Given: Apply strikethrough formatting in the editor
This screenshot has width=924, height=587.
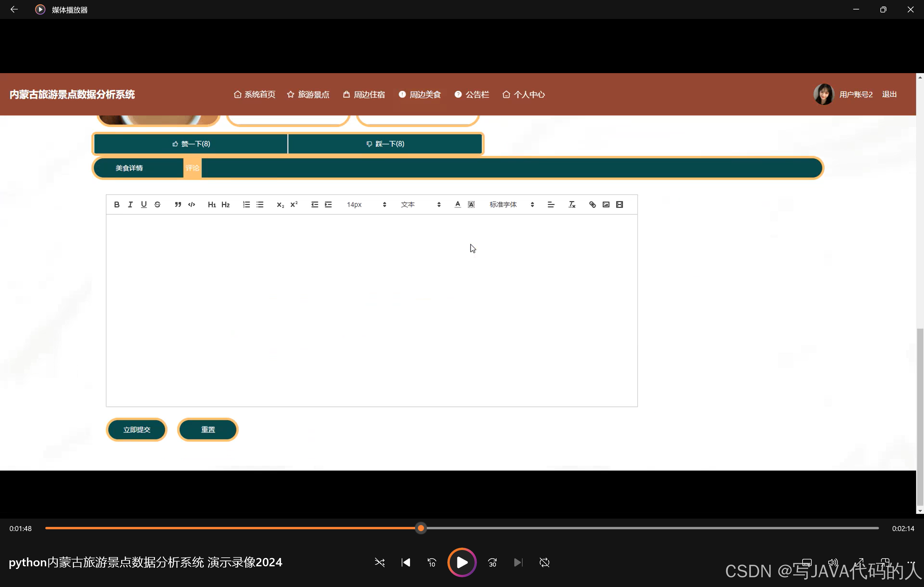Looking at the screenshot, I should [157, 204].
